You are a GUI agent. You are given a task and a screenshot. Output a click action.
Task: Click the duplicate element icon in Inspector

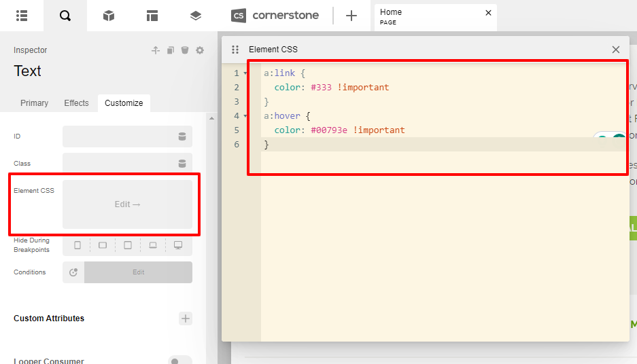tap(170, 50)
